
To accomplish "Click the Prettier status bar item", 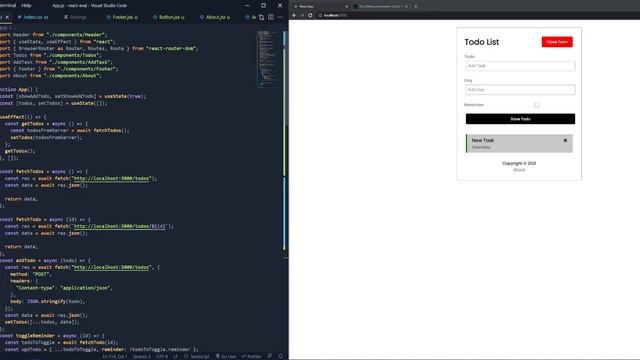I will [251, 356].
